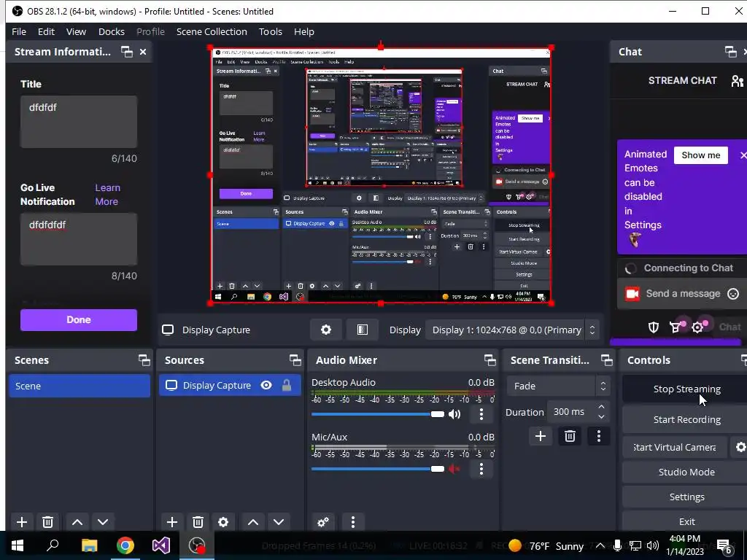Click Show me on emotes notice

point(701,155)
